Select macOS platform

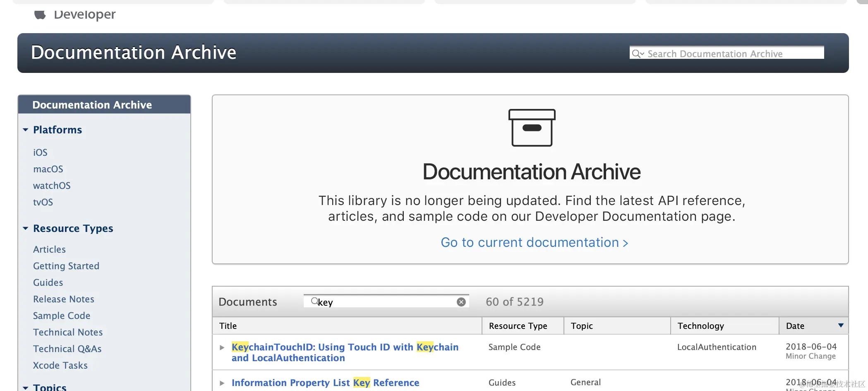(48, 169)
